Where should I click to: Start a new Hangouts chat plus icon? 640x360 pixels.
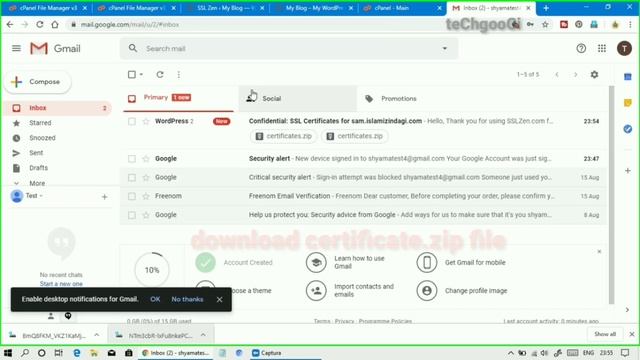click(x=104, y=197)
